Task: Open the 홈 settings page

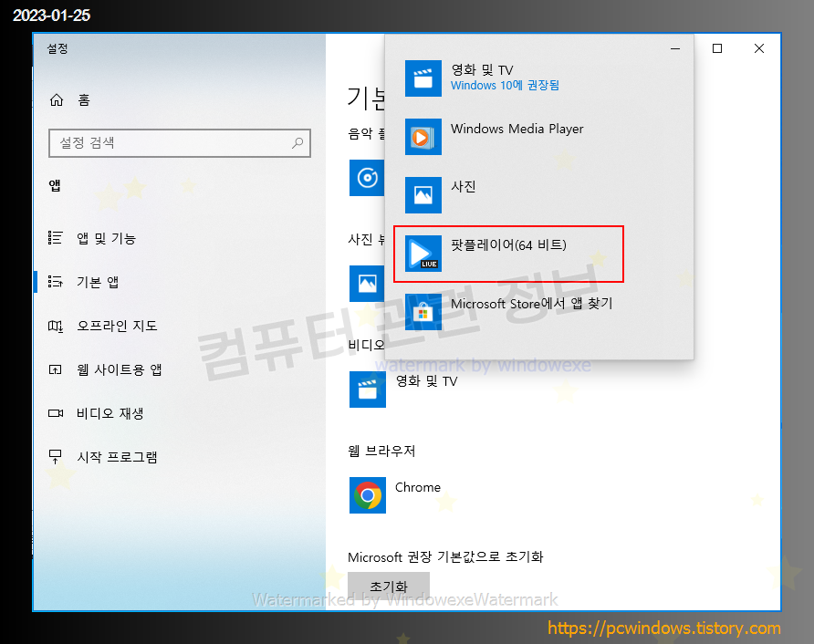Action: pos(179,99)
